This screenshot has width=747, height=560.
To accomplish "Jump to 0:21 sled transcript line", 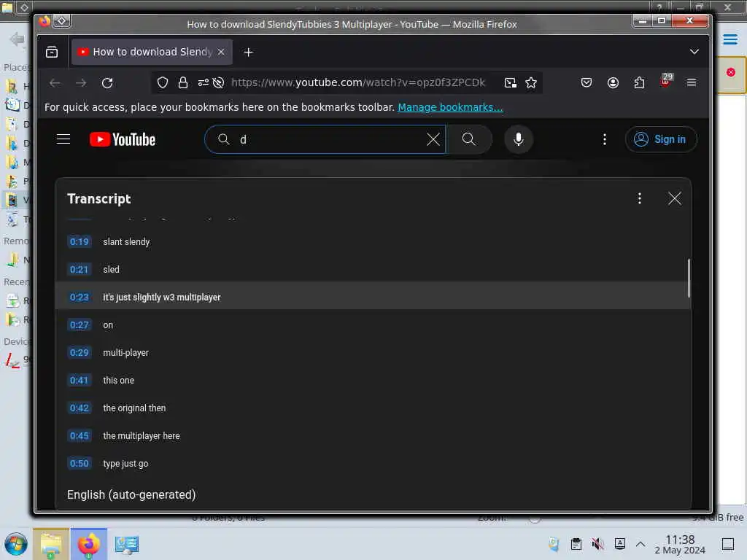I will [x=373, y=270].
